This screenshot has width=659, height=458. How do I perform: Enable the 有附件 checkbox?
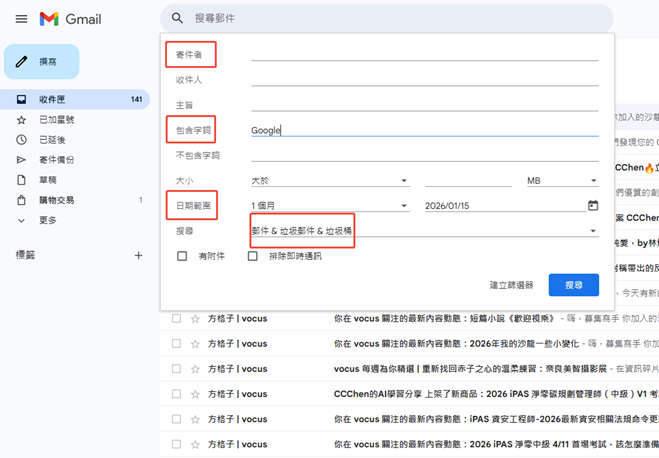click(182, 256)
